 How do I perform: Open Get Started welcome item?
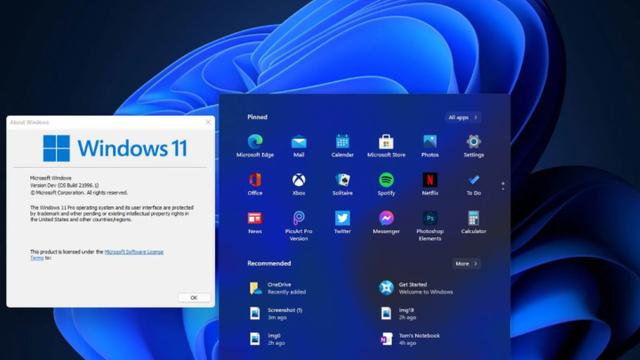click(416, 288)
